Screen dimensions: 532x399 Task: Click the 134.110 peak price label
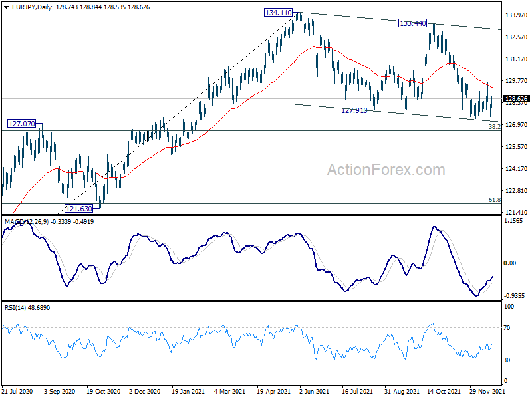[278, 13]
